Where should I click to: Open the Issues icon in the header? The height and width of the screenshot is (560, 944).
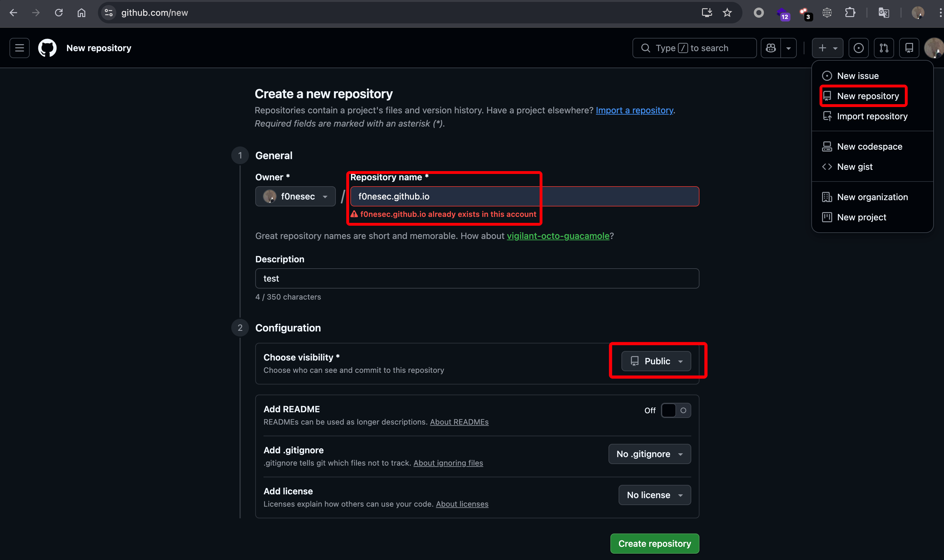click(x=858, y=48)
